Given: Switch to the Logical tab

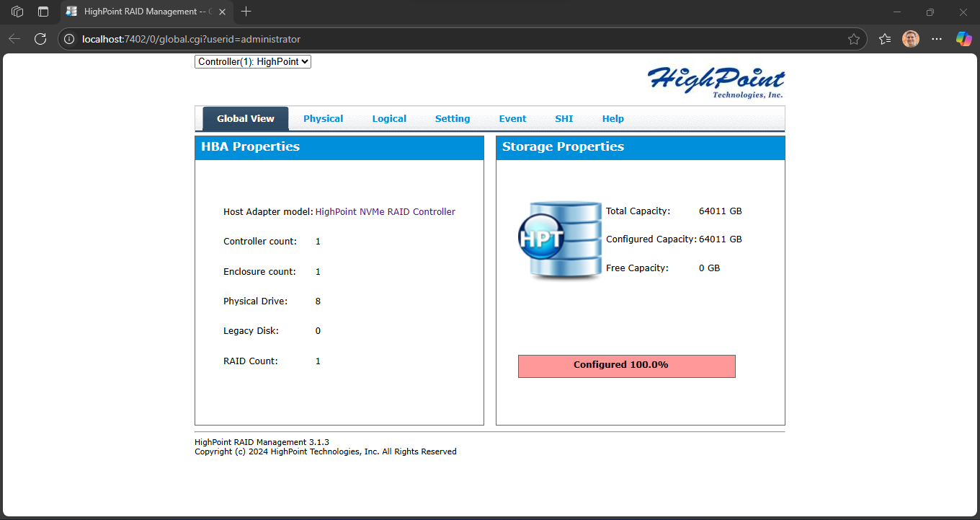Looking at the screenshot, I should click(389, 118).
